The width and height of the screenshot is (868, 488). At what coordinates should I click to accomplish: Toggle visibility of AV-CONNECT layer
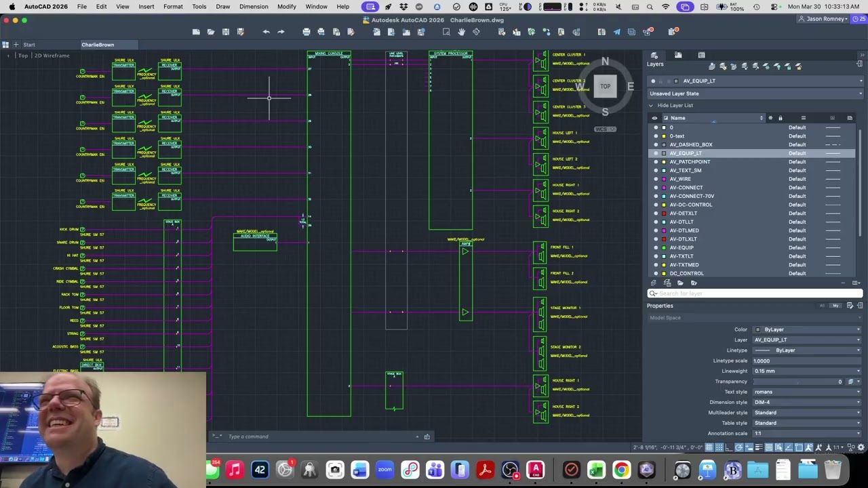(655, 188)
